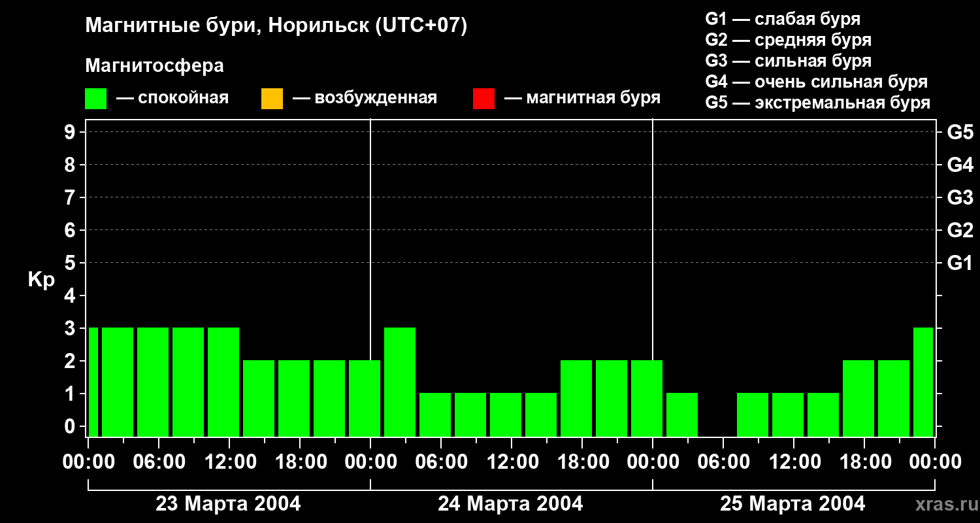The height and width of the screenshot is (523, 980).
Task: Click the 18:00 time label under 25 March
Action: (864, 462)
